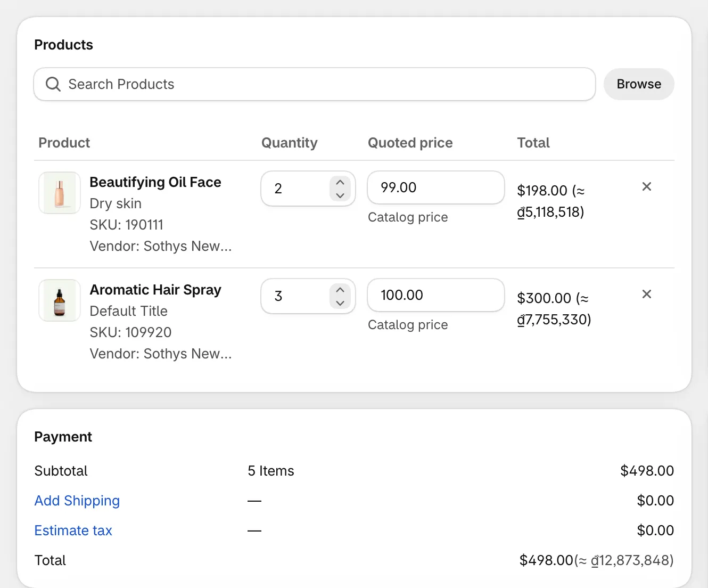Increase quantity of Beautifying Oil Face

340,183
